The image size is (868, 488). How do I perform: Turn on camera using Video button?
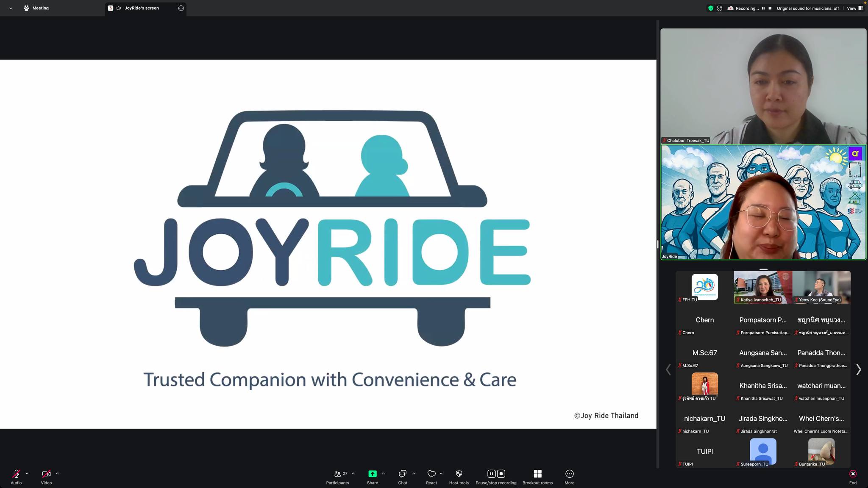(46, 477)
